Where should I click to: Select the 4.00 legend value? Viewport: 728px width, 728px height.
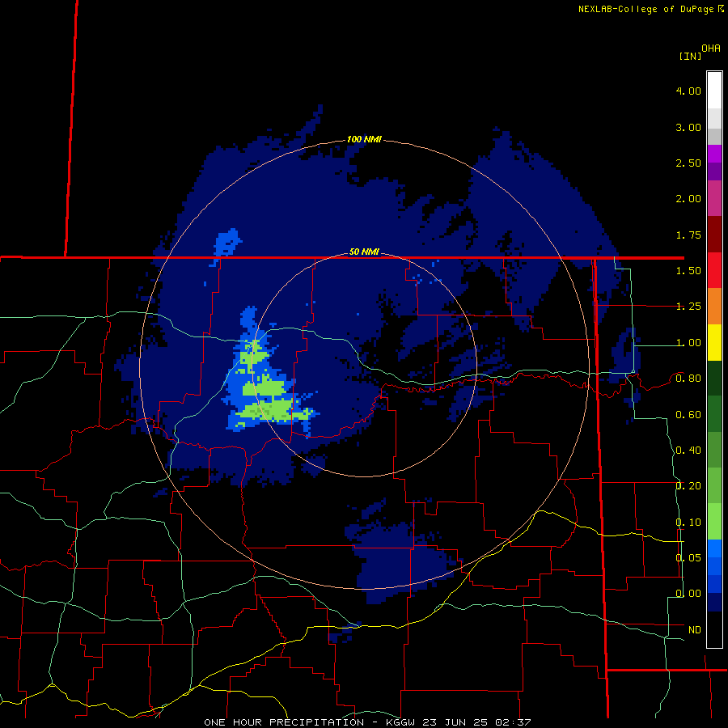(688, 91)
